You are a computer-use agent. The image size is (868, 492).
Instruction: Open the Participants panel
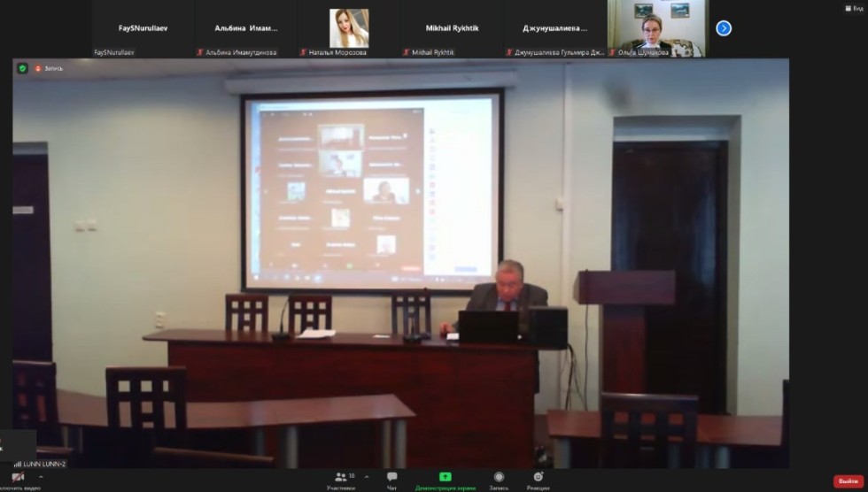[340, 480]
